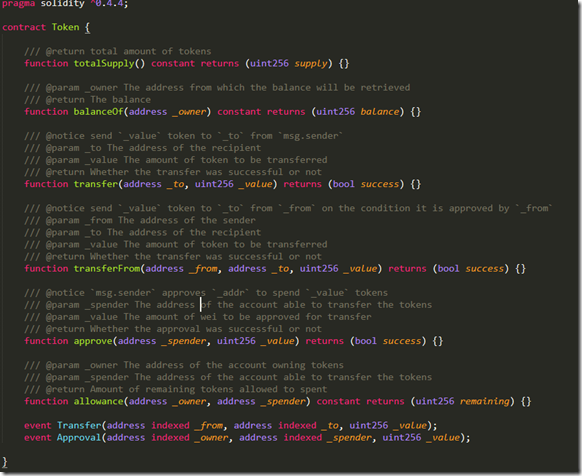Click the return variable 'supply'
582x476 pixels.
311,63
